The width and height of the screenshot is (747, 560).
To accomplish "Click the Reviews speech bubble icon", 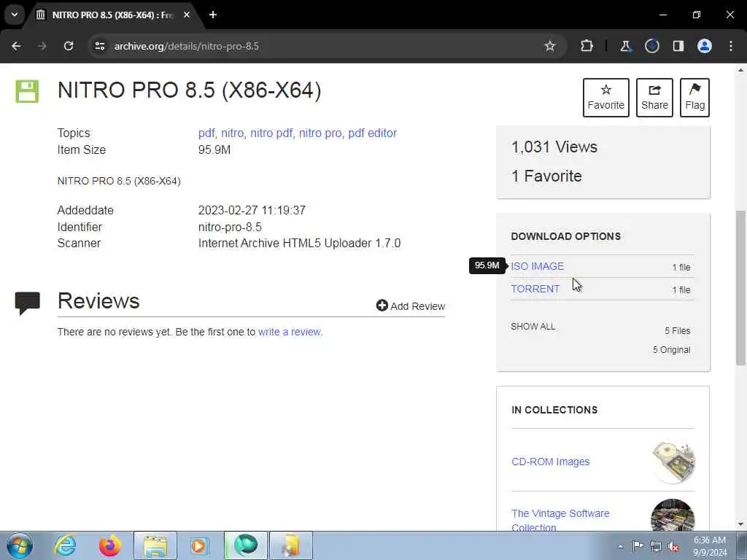I will point(27,303).
